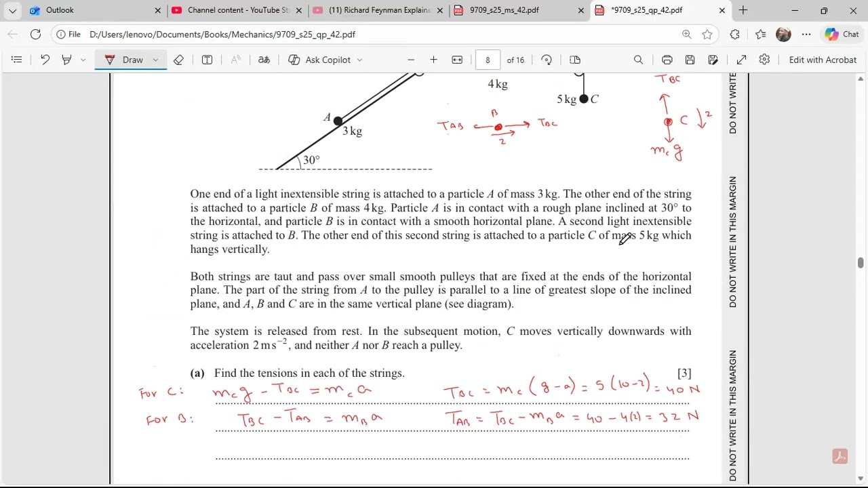Click the vertical scrollbar thumb
This screenshot has height=488, width=868.
tap(861, 262)
